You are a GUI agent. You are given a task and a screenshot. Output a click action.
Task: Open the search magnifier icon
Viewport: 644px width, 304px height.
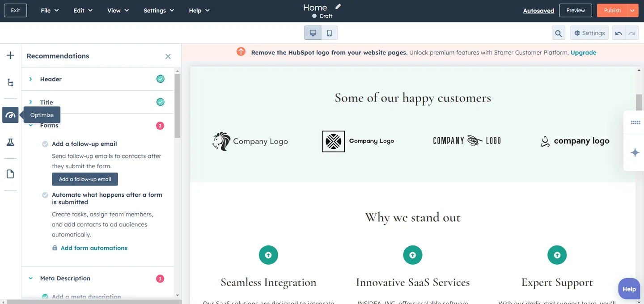[558, 33]
